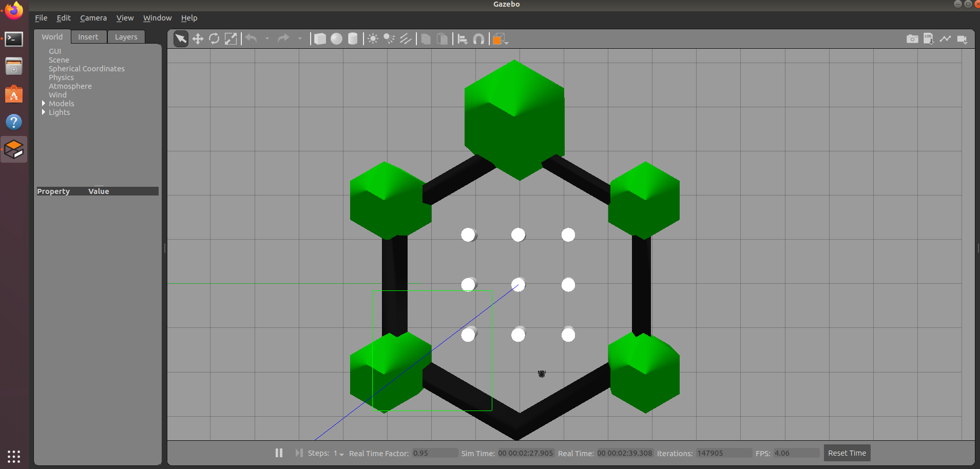Switch to the Layers tab
The height and width of the screenshot is (469, 980).
tap(126, 37)
